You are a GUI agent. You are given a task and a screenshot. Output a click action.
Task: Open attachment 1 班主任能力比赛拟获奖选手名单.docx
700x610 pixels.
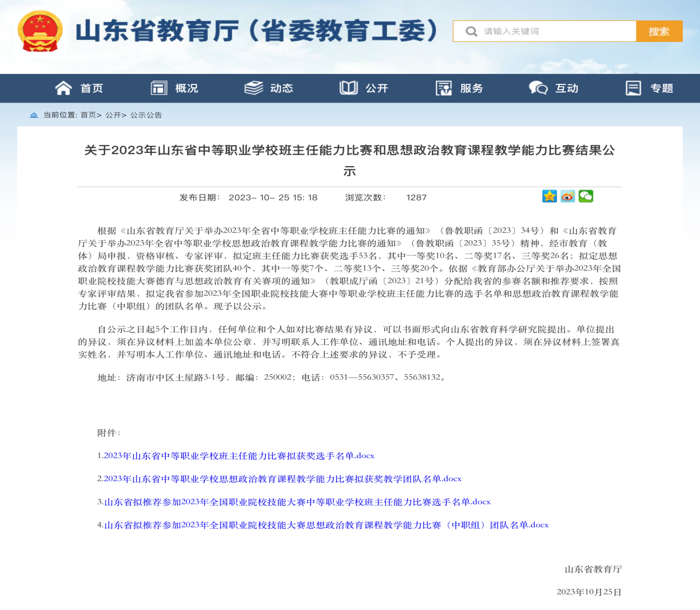(x=239, y=456)
